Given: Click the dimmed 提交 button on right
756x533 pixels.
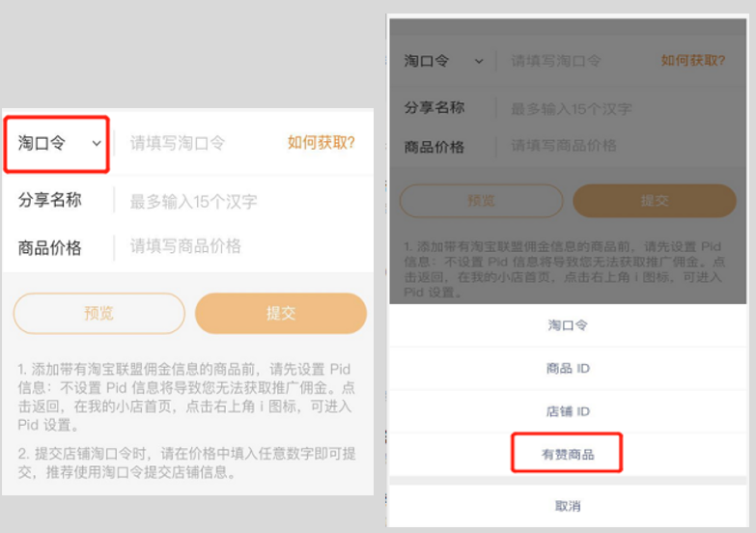Looking at the screenshot, I should click(655, 201).
